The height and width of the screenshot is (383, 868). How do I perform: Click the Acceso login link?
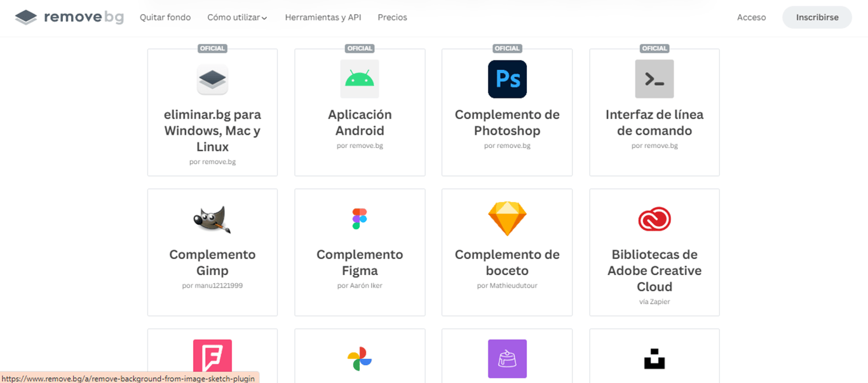click(751, 18)
